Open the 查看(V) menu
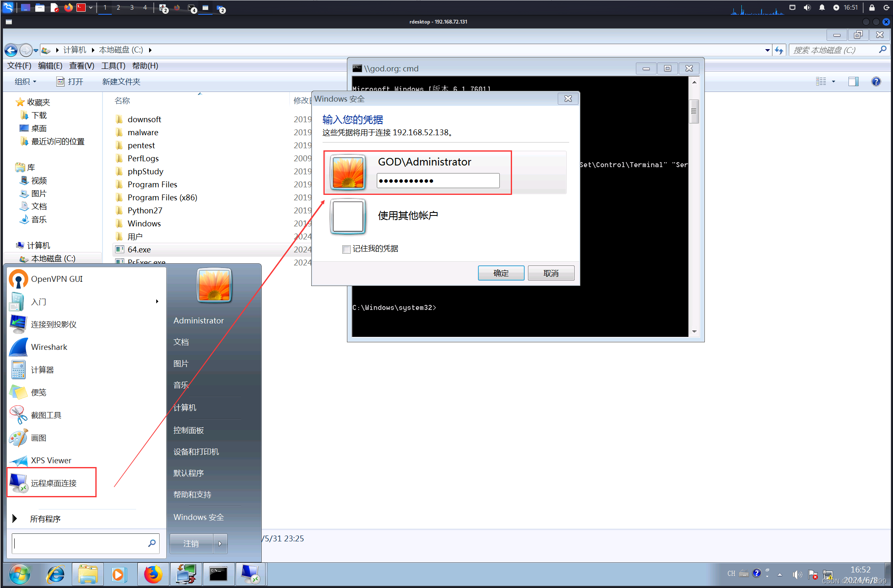The height and width of the screenshot is (588, 893). (81, 66)
